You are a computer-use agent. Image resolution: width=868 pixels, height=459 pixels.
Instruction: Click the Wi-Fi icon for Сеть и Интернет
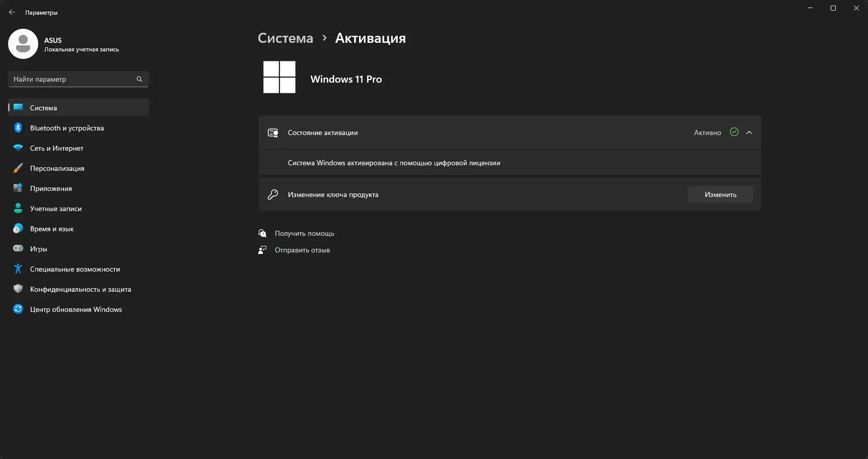[18, 148]
